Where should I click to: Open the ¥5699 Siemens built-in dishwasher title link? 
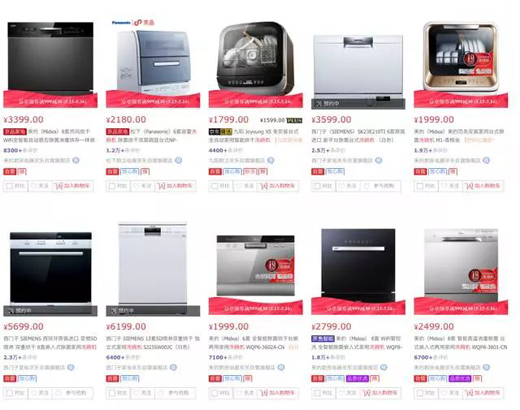point(50,343)
